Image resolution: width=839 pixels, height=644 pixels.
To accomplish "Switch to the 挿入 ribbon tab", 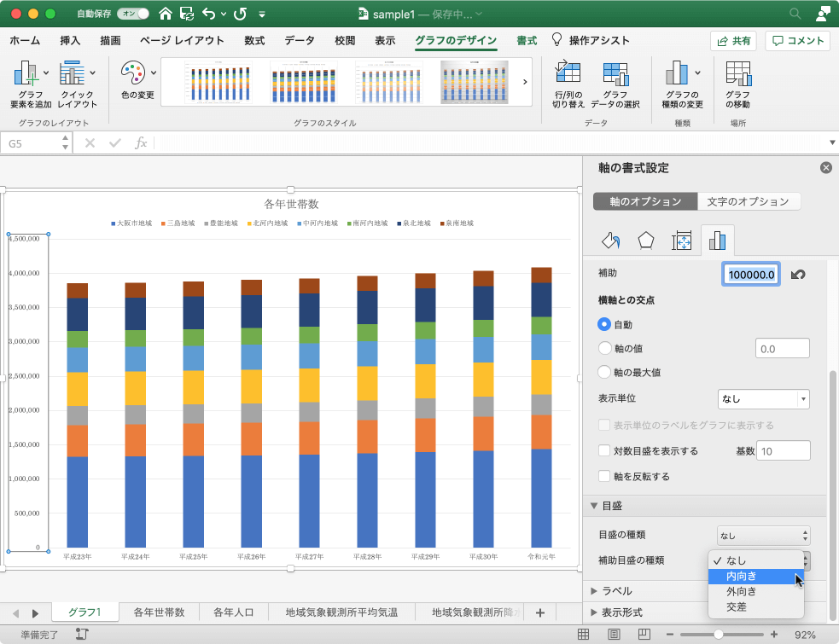I will click(x=70, y=40).
